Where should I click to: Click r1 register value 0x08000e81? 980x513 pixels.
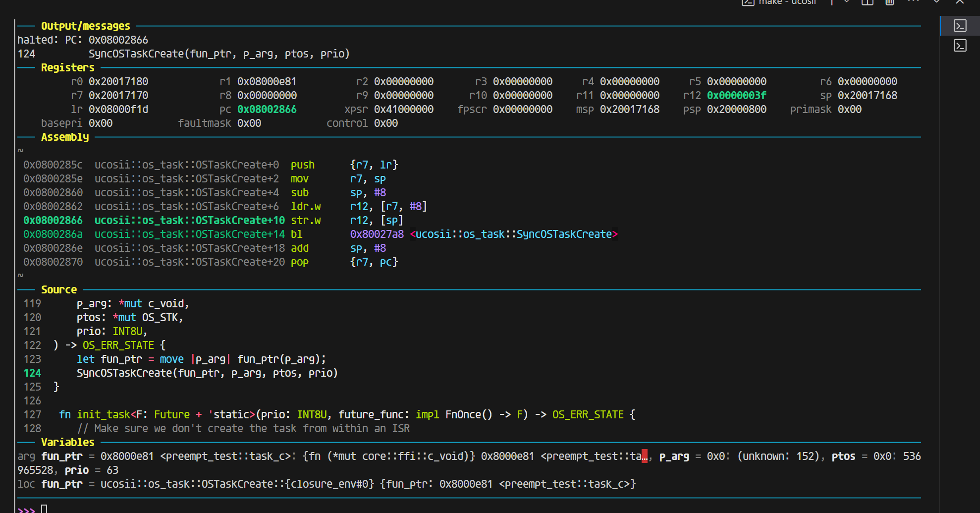pos(267,81)
